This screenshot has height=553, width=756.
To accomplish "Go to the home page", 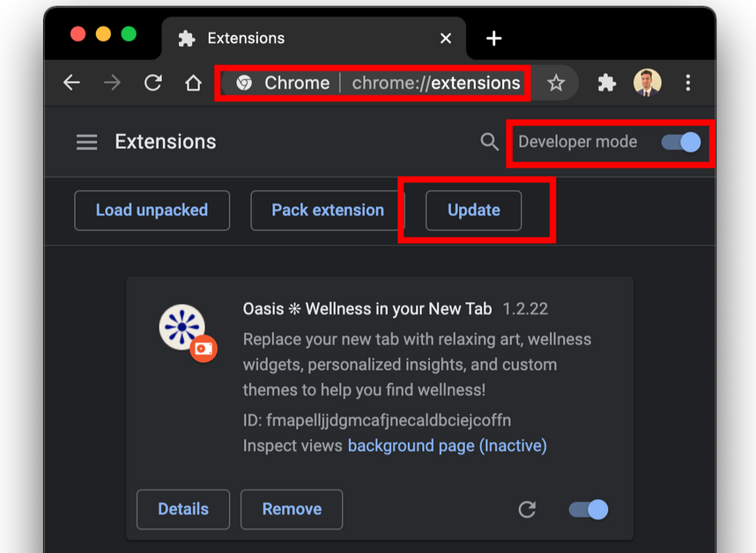I will (x=193, y=83).
